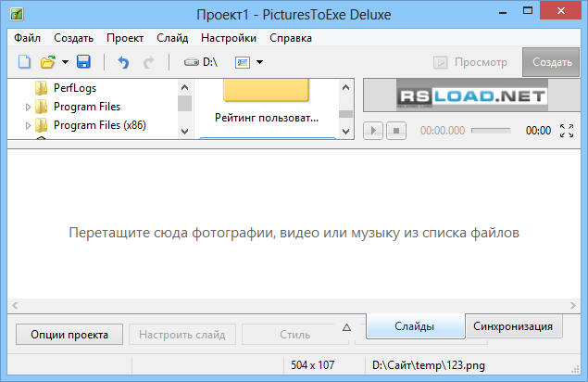Click the Open project folder icon
Viewport: 588px width, 382px height.
click(48, 62)
